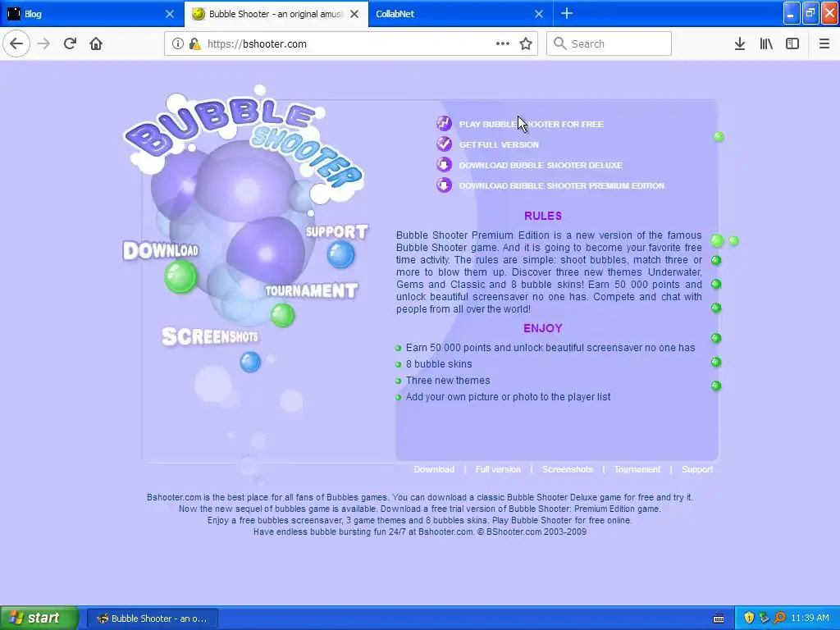The height and width of the screenshot is (630, 840).
Task: Open Download Bubble Shooter Deluxe link
Action: (x=541, y=165)
